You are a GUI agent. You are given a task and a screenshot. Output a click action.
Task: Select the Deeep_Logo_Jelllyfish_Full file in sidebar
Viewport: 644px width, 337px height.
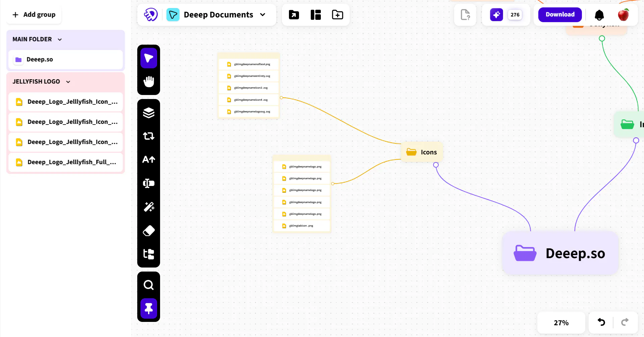(x=65, y=162)
